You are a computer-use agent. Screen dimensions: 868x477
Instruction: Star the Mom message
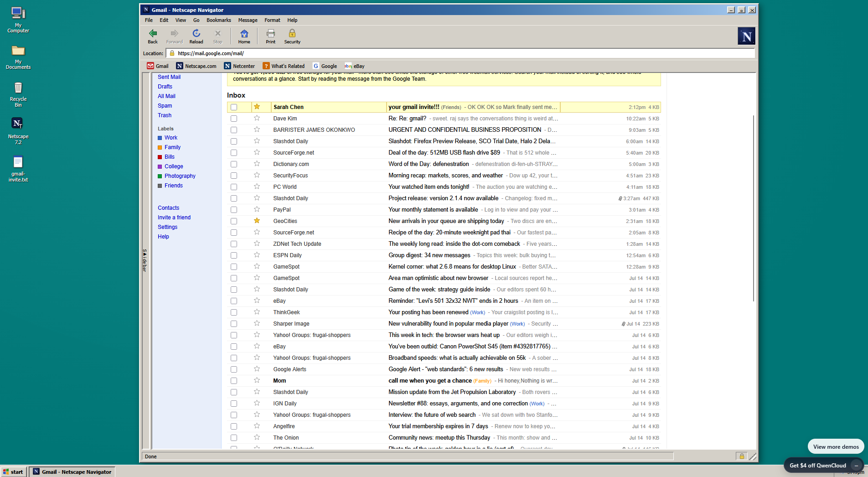(x=257, y=380)
